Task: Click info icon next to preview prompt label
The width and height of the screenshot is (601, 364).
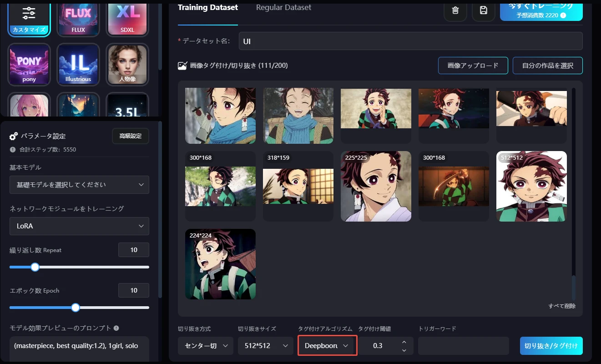Action: [116, 328]
